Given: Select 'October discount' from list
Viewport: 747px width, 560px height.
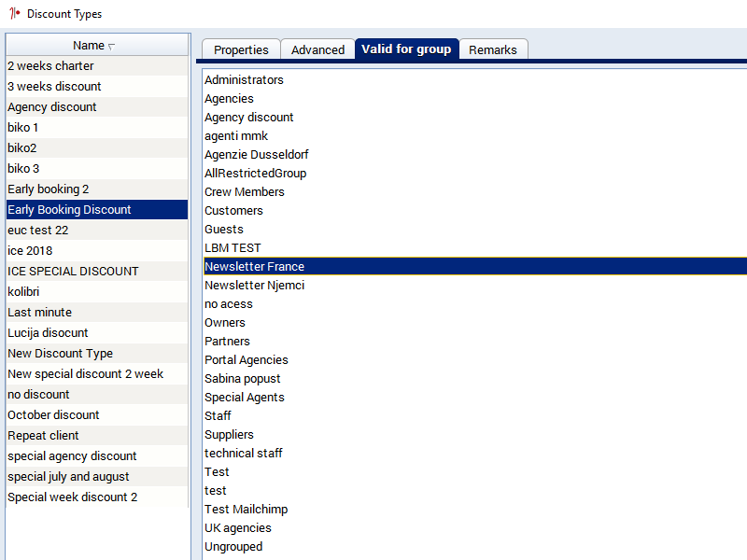Looking at the screenshot, I should [53, 415].
